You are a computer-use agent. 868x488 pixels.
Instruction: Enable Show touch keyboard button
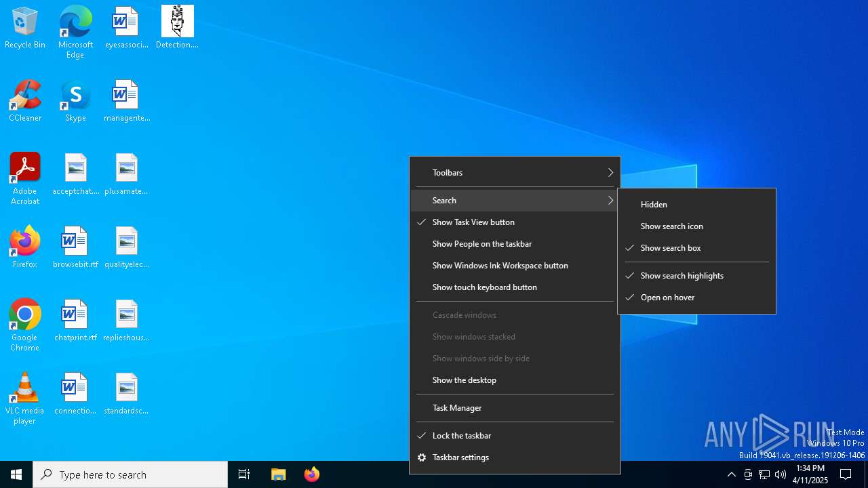pyautogui.click(x=515, y=287)
